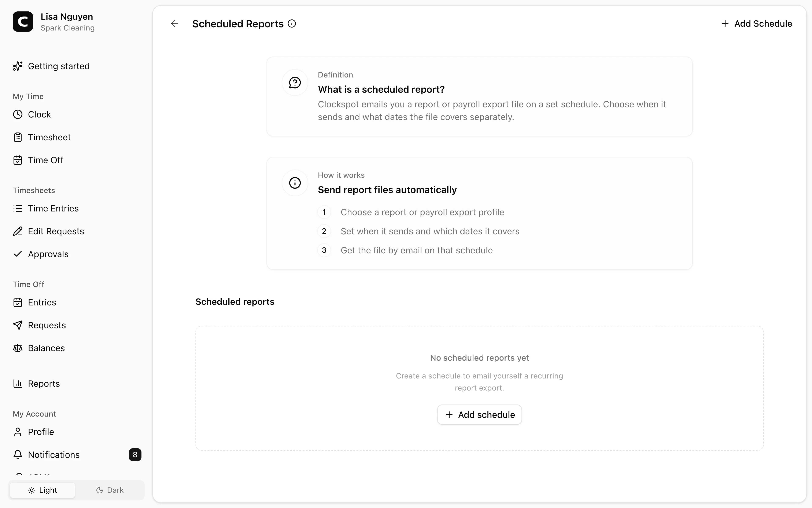This screenshot has height=508, width=812.
Task: Click step 3 Get the file by email text
Action: tap(417, 250)
